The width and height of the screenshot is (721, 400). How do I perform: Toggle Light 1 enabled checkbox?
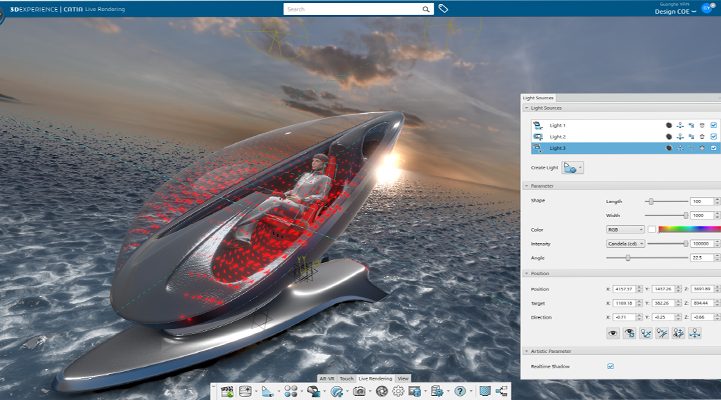pyautogui.click(x=714, y=124)
